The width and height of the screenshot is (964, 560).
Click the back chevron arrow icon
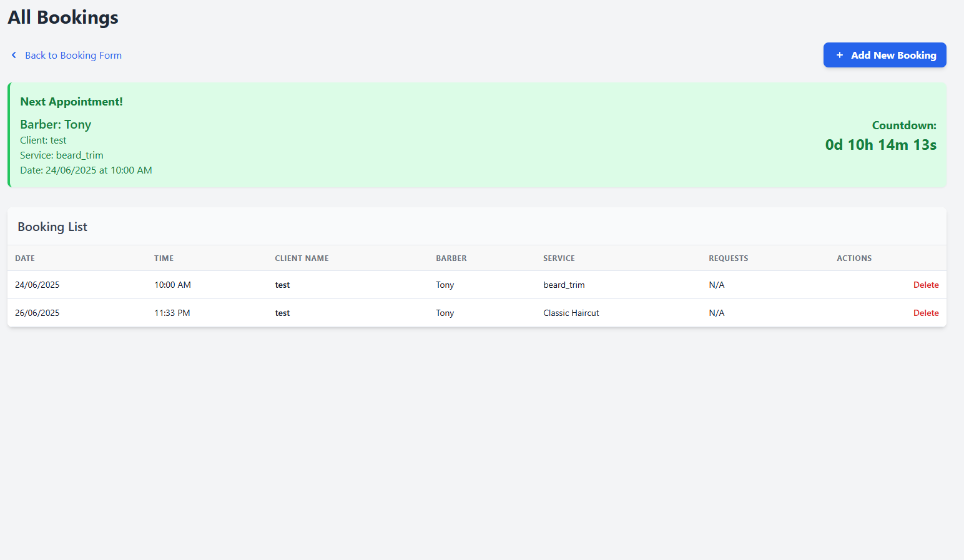[x=14, y=55]
